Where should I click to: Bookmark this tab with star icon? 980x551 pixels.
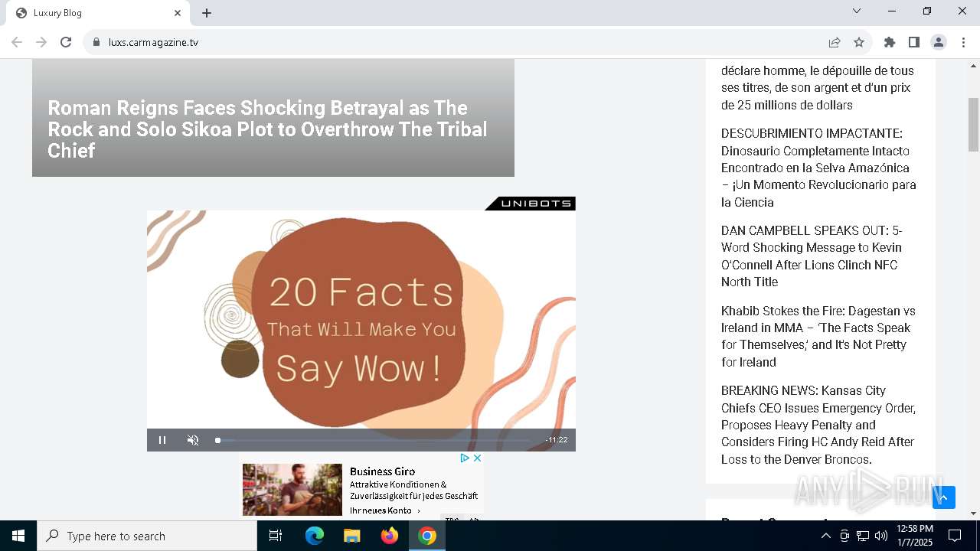click(x=859, y=42)
